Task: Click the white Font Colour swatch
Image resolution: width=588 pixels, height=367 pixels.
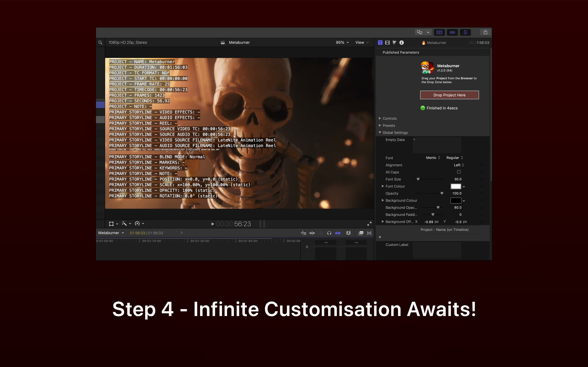Action: click(455, 186)
